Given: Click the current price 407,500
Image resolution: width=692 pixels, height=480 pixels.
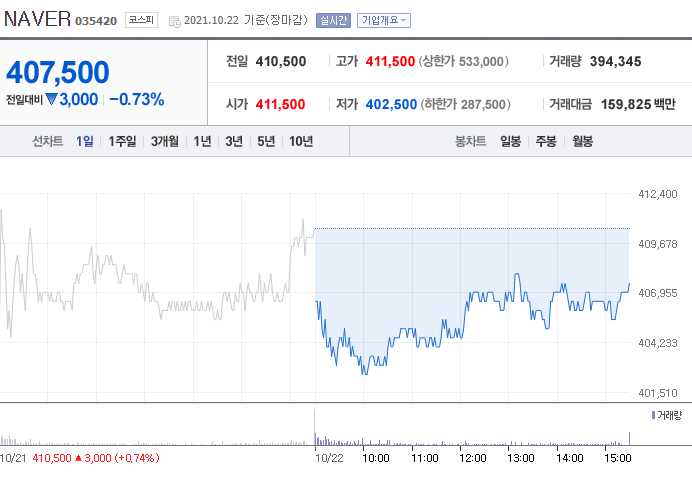Looking at the screenshot, I should 57,72.
